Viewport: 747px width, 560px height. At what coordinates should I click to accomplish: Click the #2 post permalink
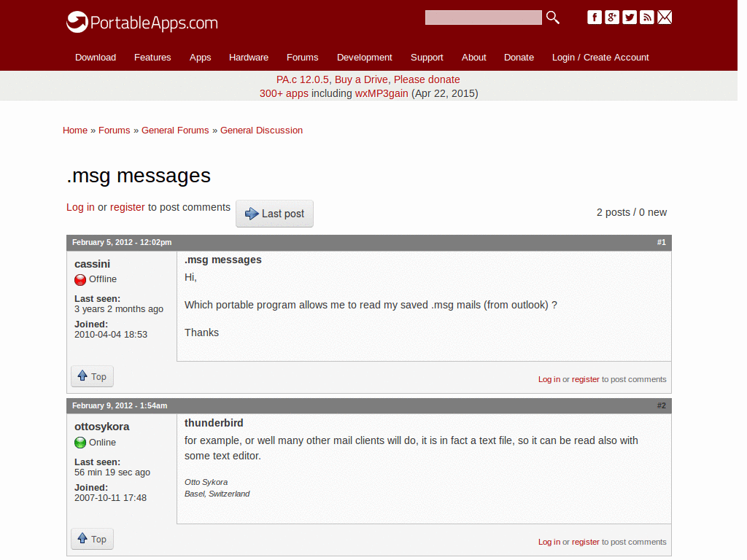point(661,405)
